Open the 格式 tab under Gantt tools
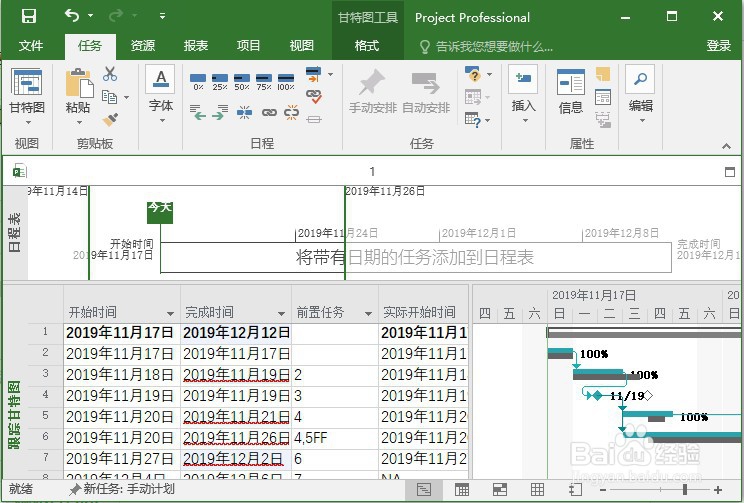This screenshot has width=744, height=503. [x=367, y=46]
